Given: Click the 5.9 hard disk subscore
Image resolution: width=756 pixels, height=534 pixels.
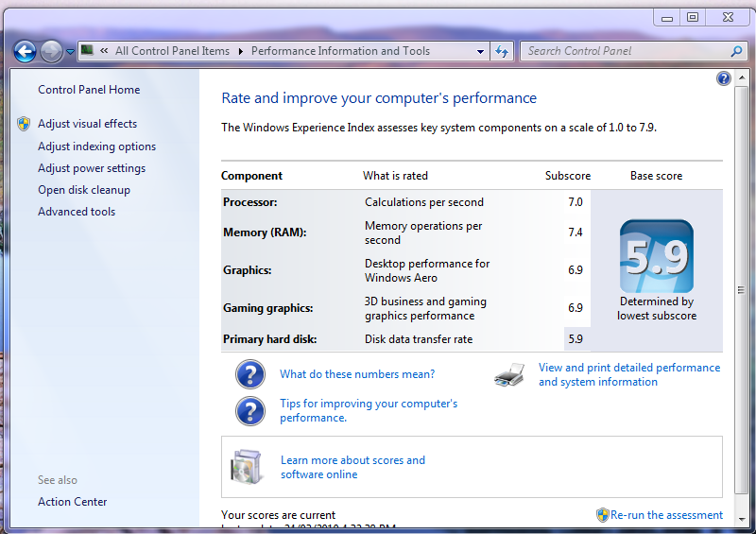Looking at the screenshot, I should click(576, 339).
